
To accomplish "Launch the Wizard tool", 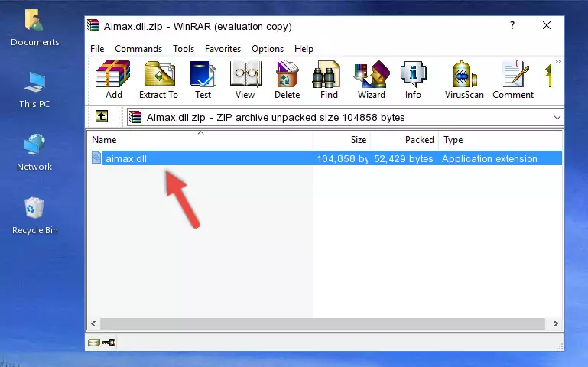I will click(372, 80).
